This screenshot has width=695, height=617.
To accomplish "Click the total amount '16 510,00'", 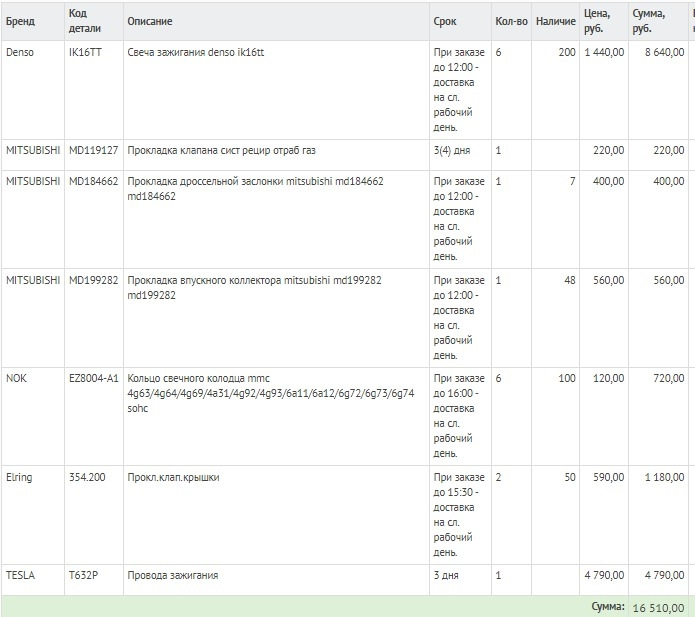I will coord(658,608).
